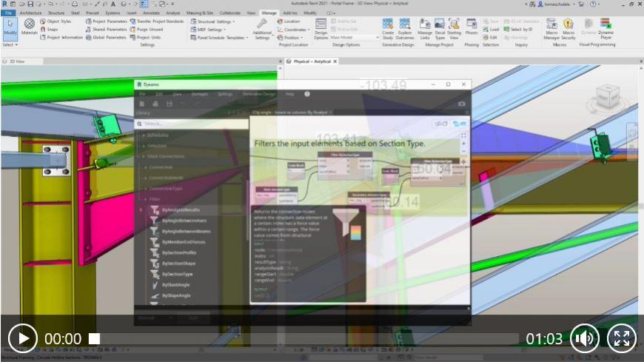Image resolution: width=644 pixels, height=362 pixels.
Task: Open the Select panel dropdown
Action: tap(10, 45)
